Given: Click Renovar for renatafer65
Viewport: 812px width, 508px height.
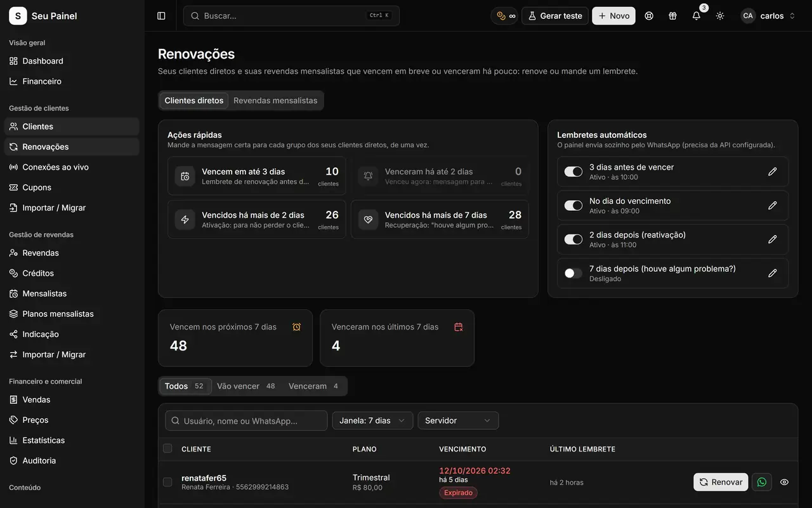Looking at the screenshot, I should point(721,482).
